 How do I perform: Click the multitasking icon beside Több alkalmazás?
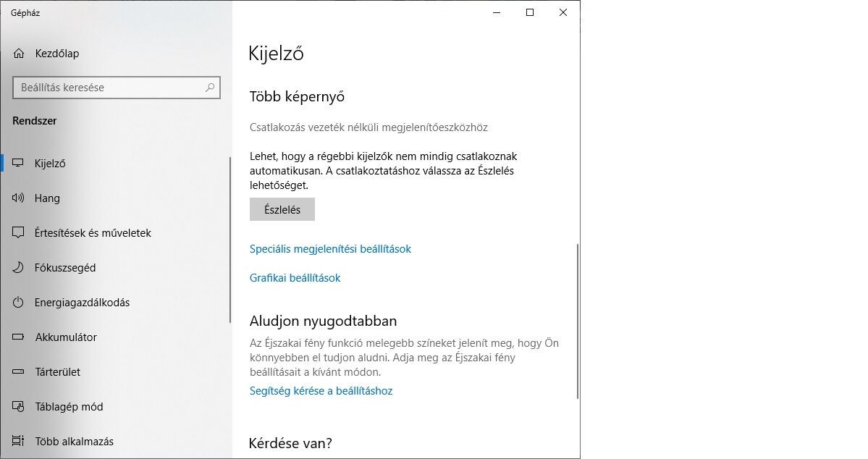coord(18,442)
